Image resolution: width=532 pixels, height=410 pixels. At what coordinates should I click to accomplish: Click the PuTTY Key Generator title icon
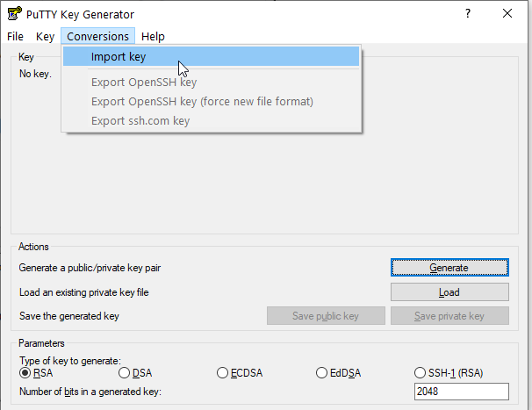click(x=15, y=14)
